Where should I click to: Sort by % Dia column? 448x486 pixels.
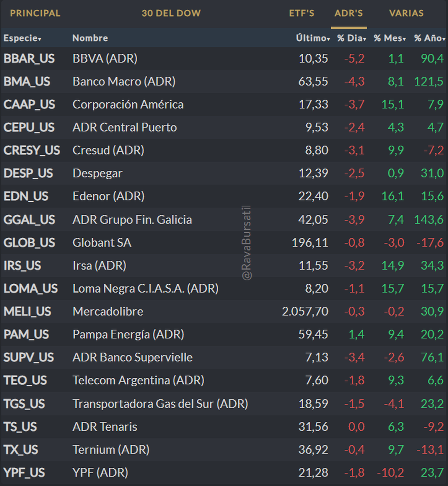click(351, 38)
